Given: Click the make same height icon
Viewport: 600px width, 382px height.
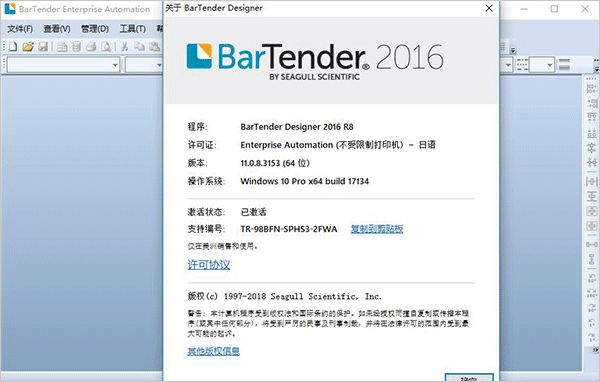Looking at the screenshot, I should [592, 196].
